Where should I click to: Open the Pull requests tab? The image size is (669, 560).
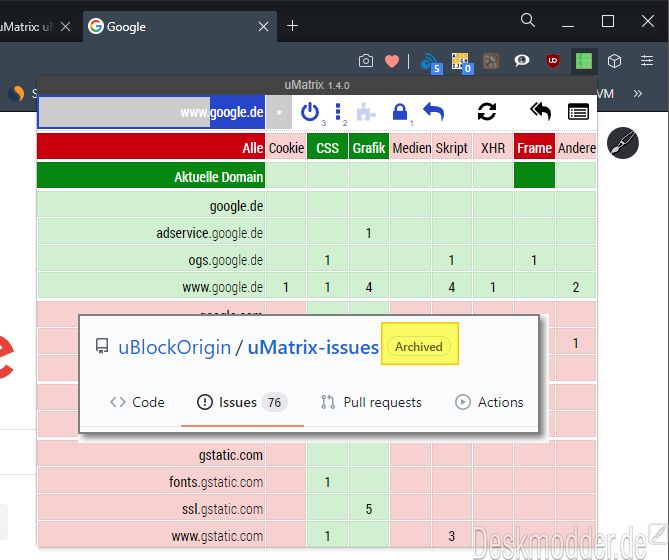(371, 402)
